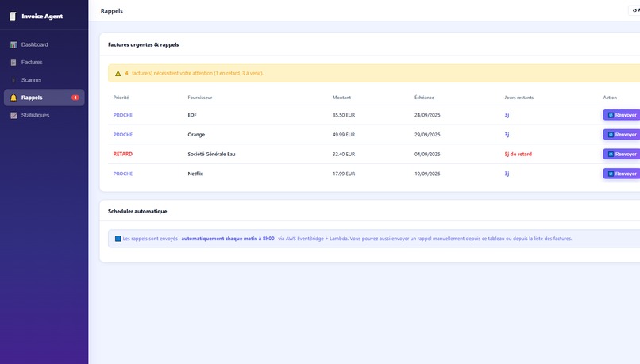Open the Scanner page
Image resolution: width=640 pixels, height=364 pixels.
click(44, 80)
